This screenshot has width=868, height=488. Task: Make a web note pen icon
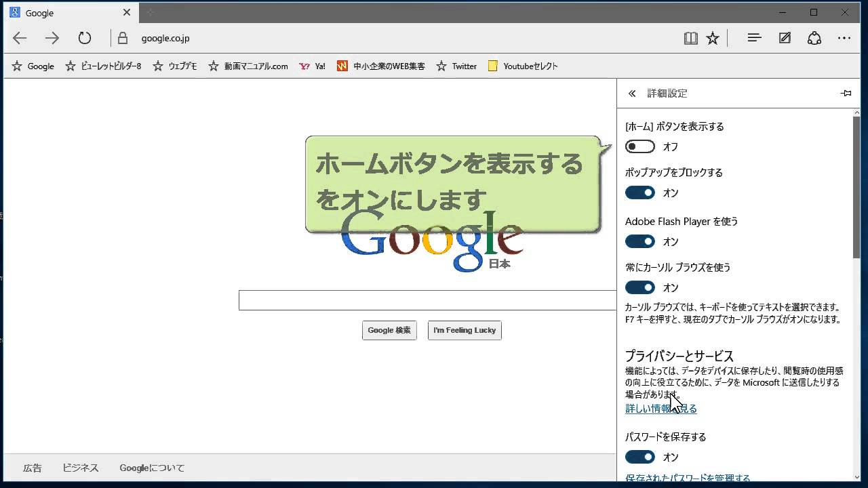[785, 38]
